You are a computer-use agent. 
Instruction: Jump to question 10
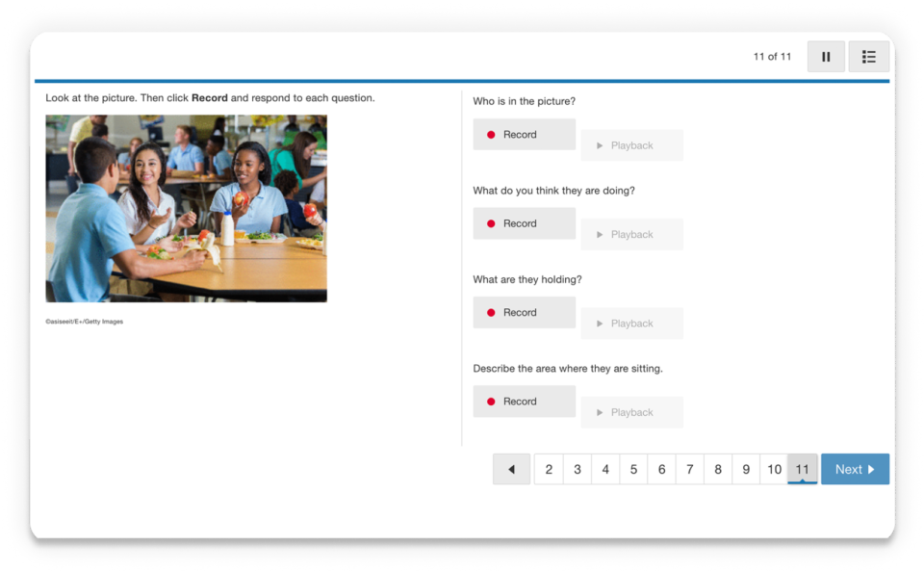pyautogui.click(x=774, y=469)
